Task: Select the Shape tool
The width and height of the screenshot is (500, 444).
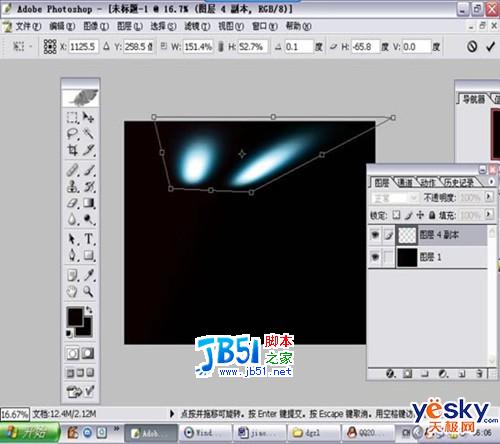Action: pyautogui.click(x=88, y=255)
